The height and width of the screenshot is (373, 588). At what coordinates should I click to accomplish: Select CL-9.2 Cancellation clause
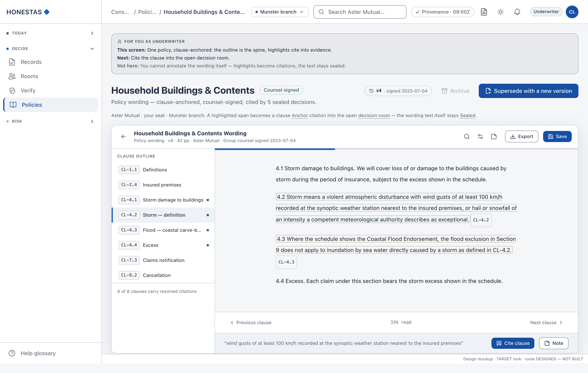(x=163, y=275)
